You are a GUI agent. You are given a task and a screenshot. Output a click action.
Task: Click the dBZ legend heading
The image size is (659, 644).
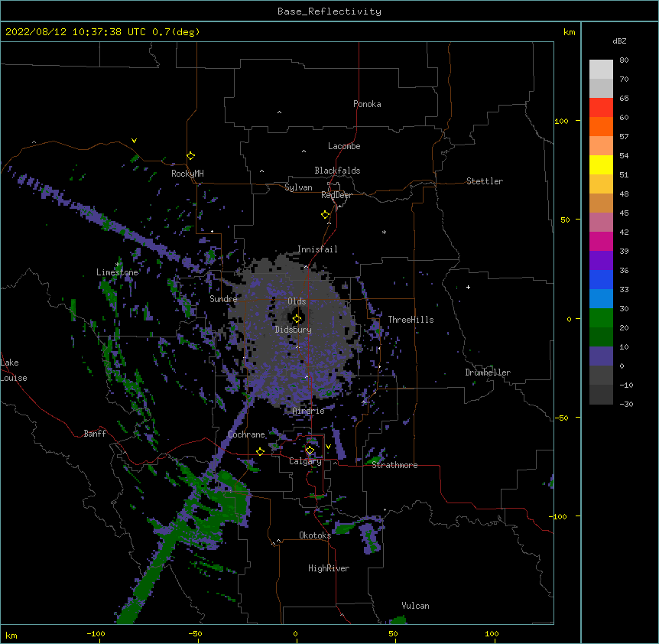[x=619, y=41]
